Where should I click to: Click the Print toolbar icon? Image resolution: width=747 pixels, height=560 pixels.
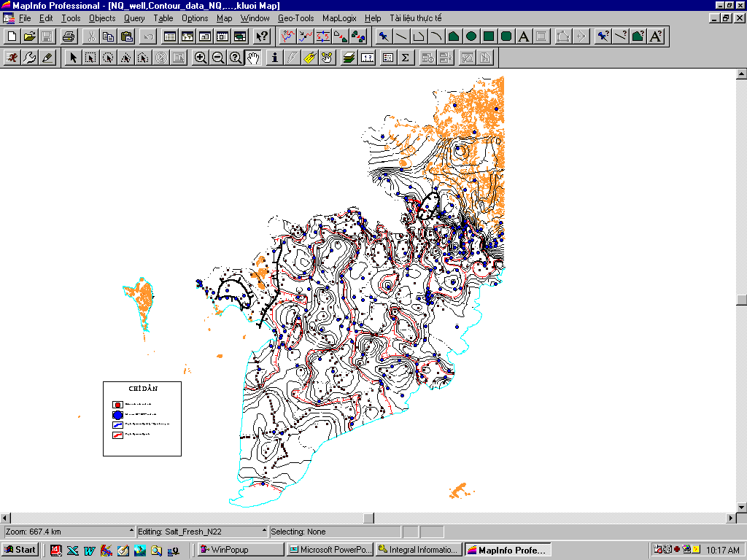[69, 36]
